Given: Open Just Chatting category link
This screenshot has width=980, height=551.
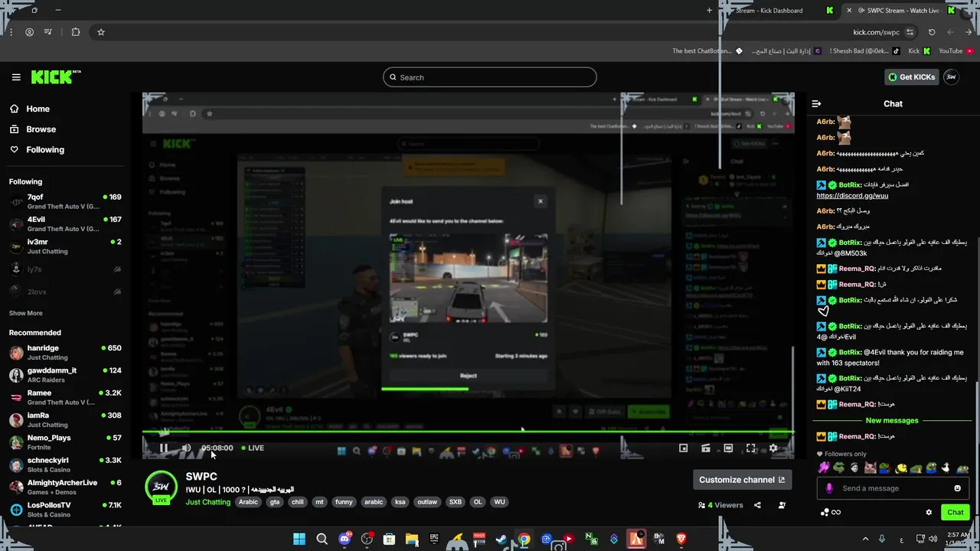Looking at the screenshot, I should point(207,502).
